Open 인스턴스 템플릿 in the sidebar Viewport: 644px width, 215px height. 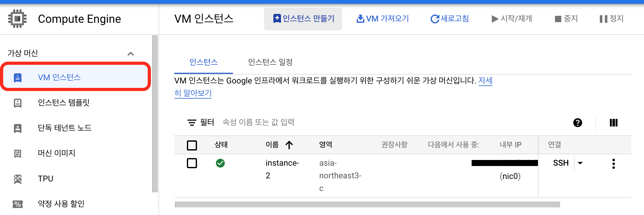point(76,103)
